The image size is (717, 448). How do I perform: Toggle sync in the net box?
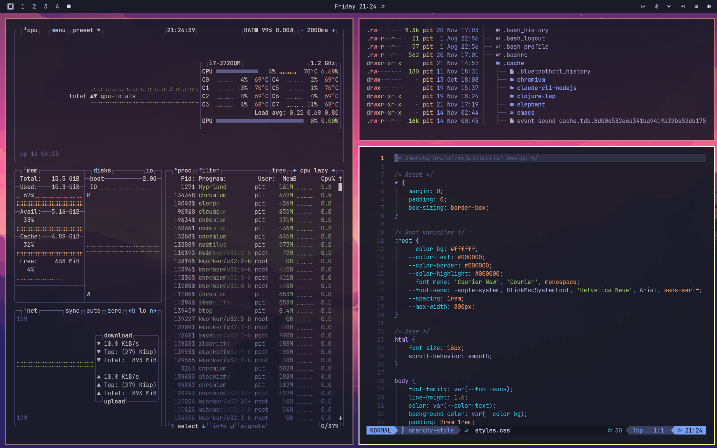pos(72,310)
